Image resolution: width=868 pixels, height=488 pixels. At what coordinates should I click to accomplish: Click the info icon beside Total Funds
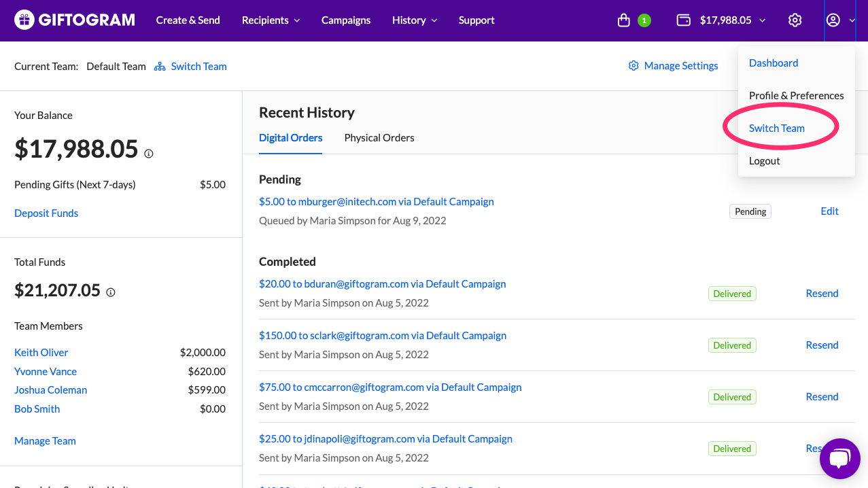pyautogui.click(x=111, y=292)
